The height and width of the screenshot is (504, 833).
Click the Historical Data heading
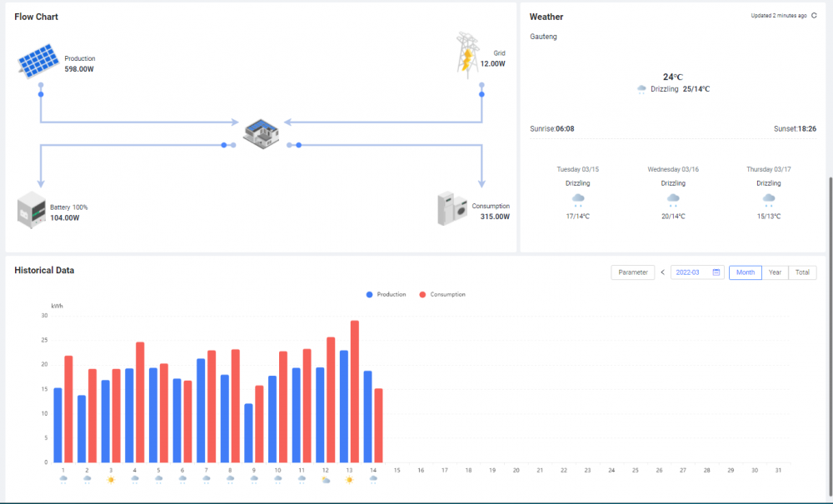click(44, 270)
